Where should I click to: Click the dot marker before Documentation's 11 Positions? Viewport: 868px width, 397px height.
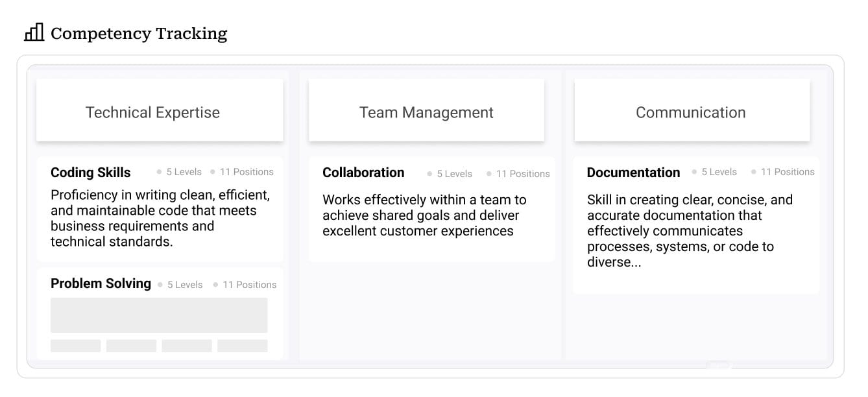click(754, 171)
